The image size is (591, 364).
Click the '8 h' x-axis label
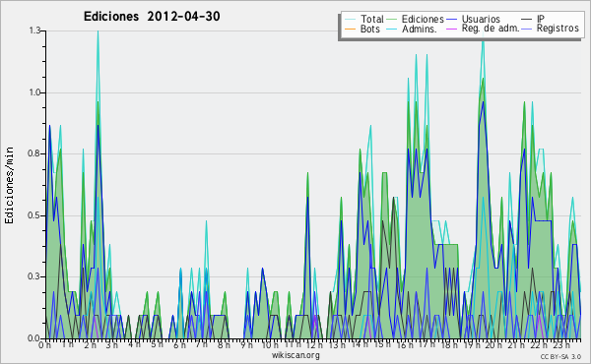click(x=224, y=344)
